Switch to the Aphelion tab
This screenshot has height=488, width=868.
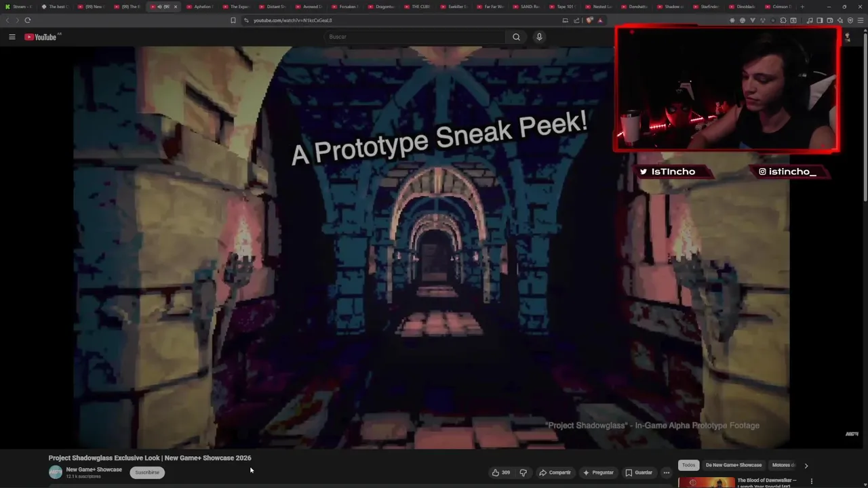200,7
